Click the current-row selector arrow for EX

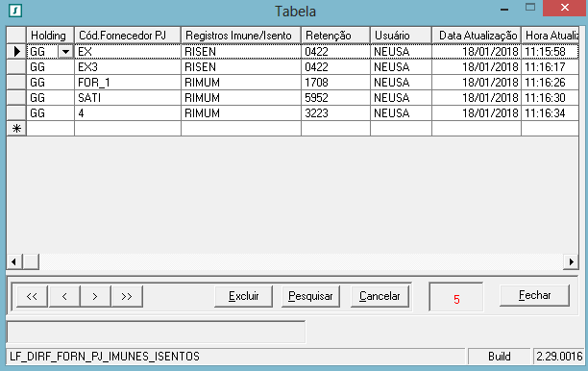16,52
